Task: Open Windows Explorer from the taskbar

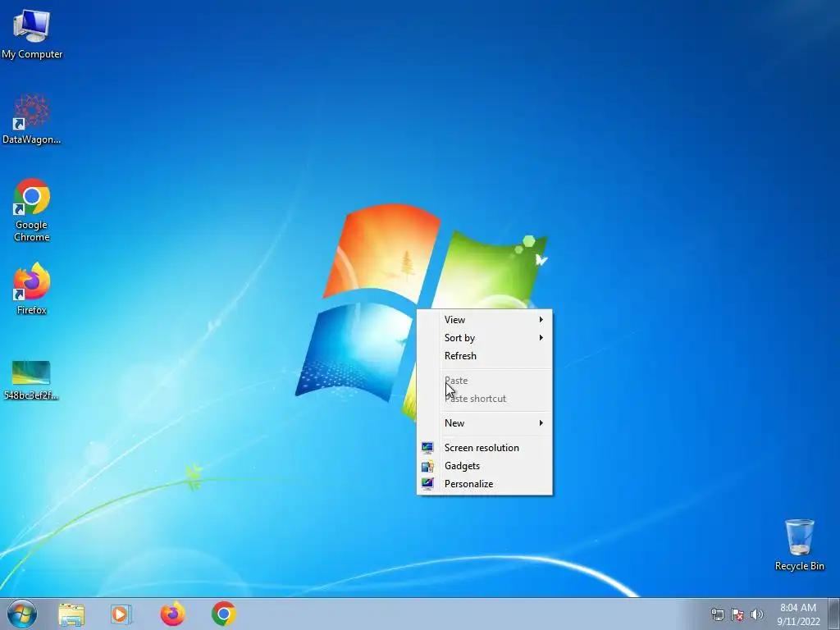Action: (x=71, y=614)
